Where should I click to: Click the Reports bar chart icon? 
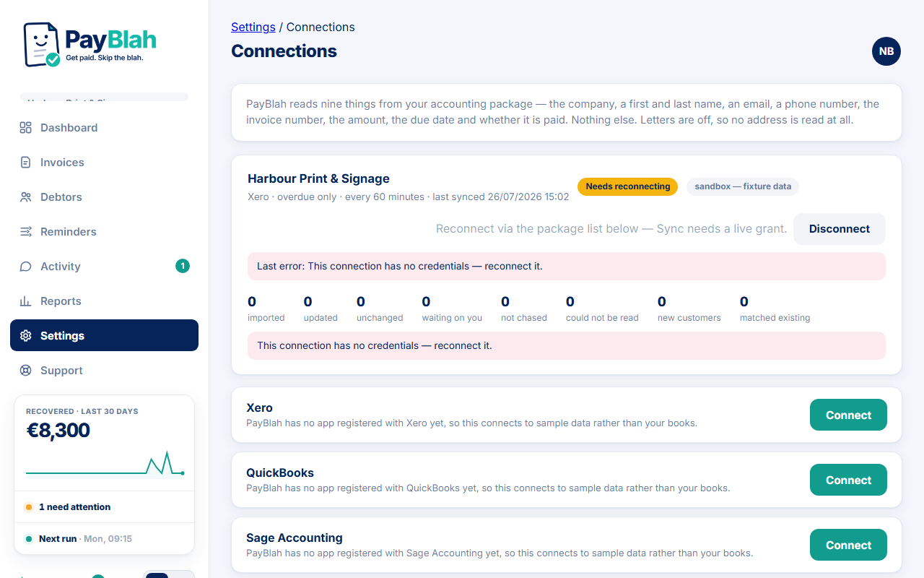[26, 301]
